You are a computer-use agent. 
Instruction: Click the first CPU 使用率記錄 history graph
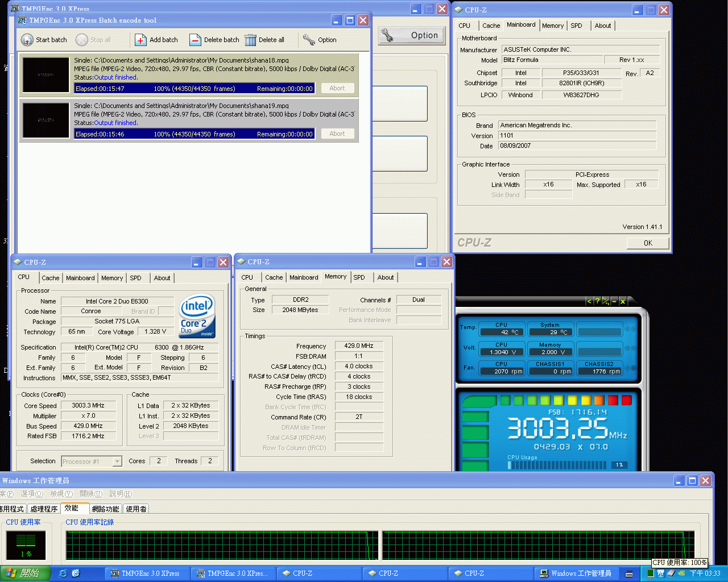(x=222, y=546)
